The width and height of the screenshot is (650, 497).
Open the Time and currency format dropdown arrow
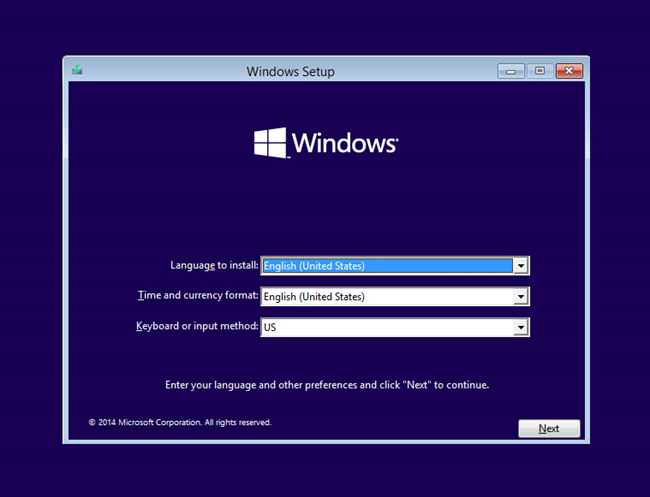(x=521, y=296)
